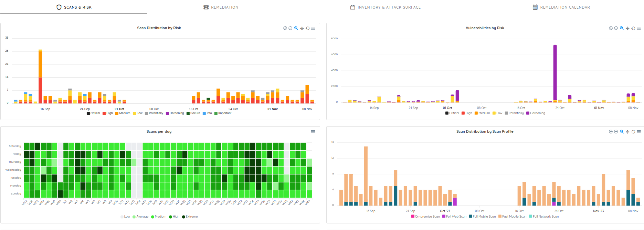Go to the Remediation Calendar tab

[561, 7]
